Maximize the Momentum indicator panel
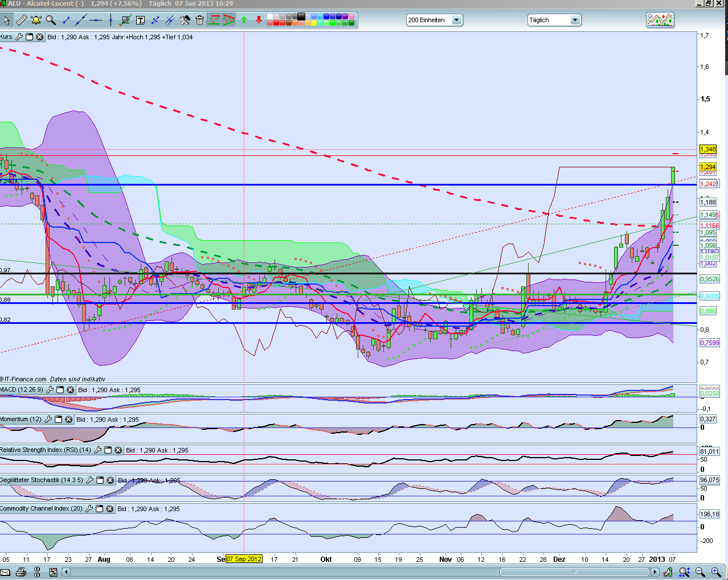The image size is (728, 580). click(58, 419)
